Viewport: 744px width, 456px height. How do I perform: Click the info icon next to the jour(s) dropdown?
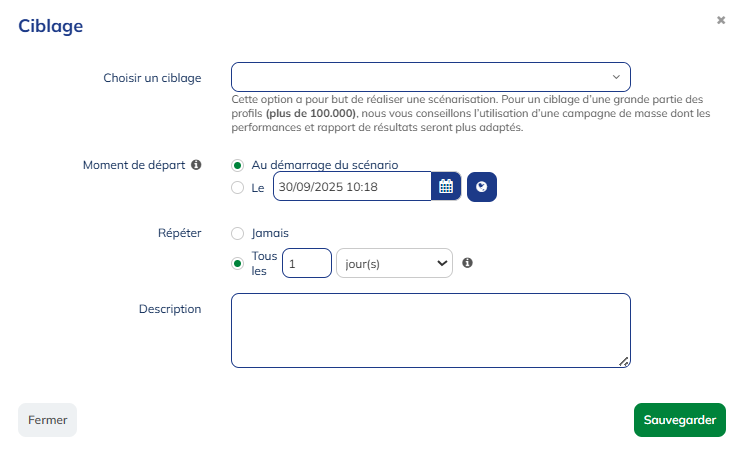click(x=467, y=263)
